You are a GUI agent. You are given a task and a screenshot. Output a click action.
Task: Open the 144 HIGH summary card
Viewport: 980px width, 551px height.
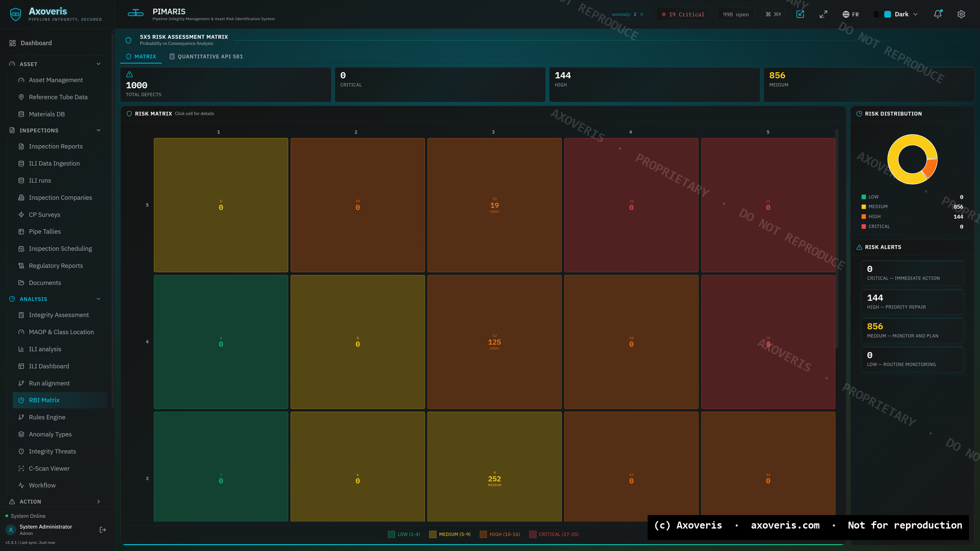point(654,84)
